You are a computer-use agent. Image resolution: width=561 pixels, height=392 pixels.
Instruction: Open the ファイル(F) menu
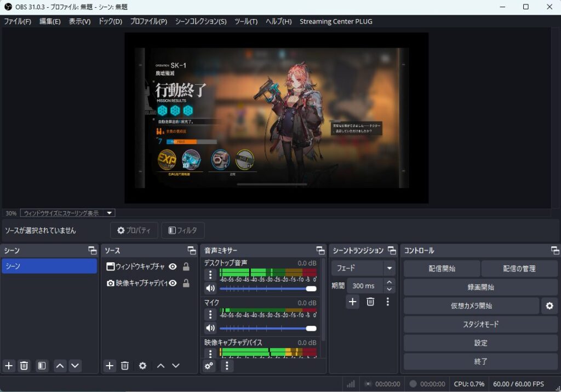(18, 21)
